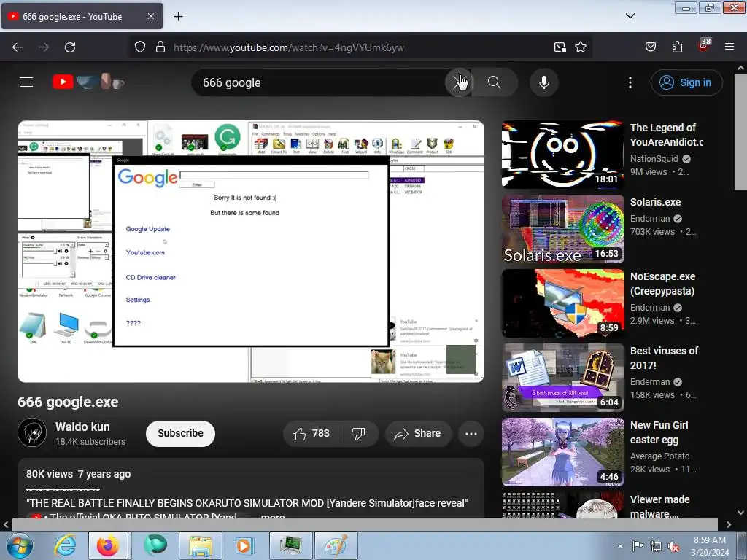Click the browser address bar URL
Screen dimensions: 747x560
pyautogui.click(x=289, y=47)
